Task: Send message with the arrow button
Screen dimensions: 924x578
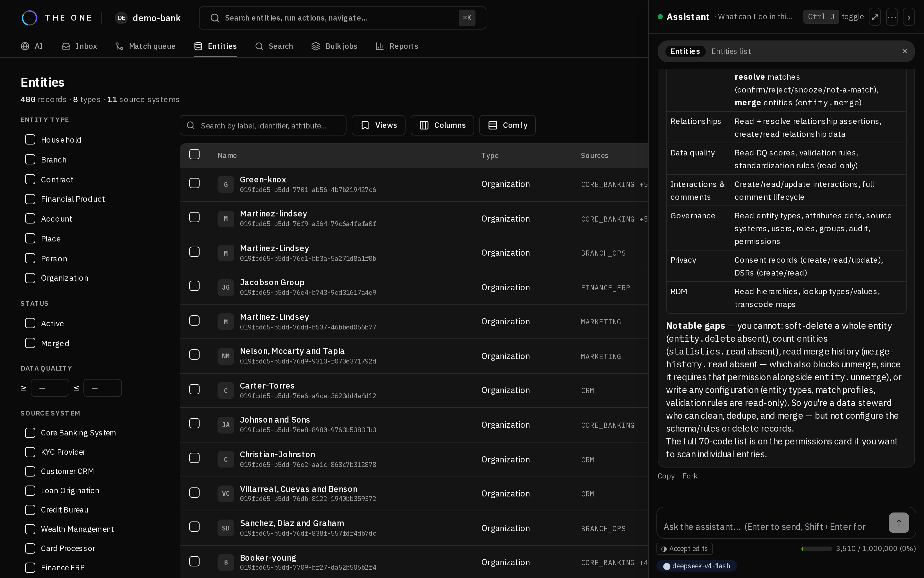Action: [x=899, y=522]
